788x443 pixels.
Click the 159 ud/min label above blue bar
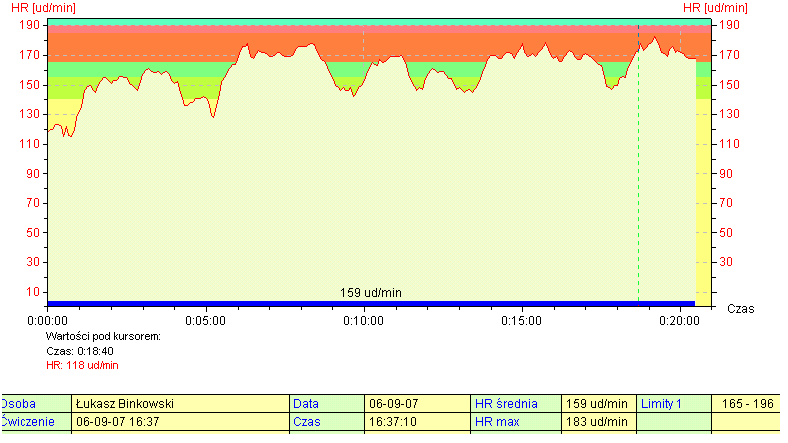pos(371,293)
